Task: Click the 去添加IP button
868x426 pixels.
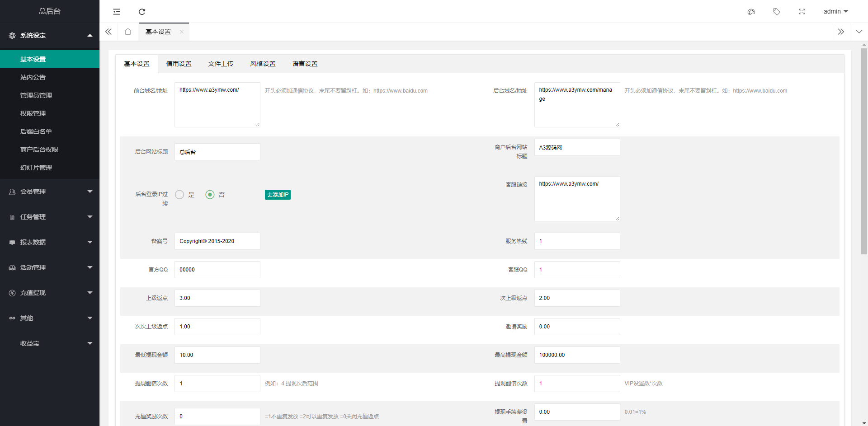Action: 278,195
